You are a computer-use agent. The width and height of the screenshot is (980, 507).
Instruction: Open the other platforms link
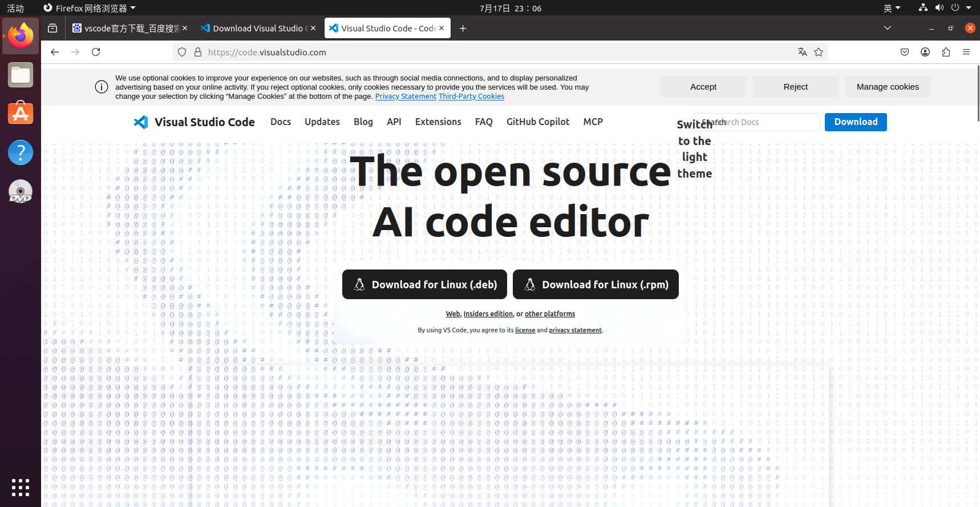click(550, 314)
